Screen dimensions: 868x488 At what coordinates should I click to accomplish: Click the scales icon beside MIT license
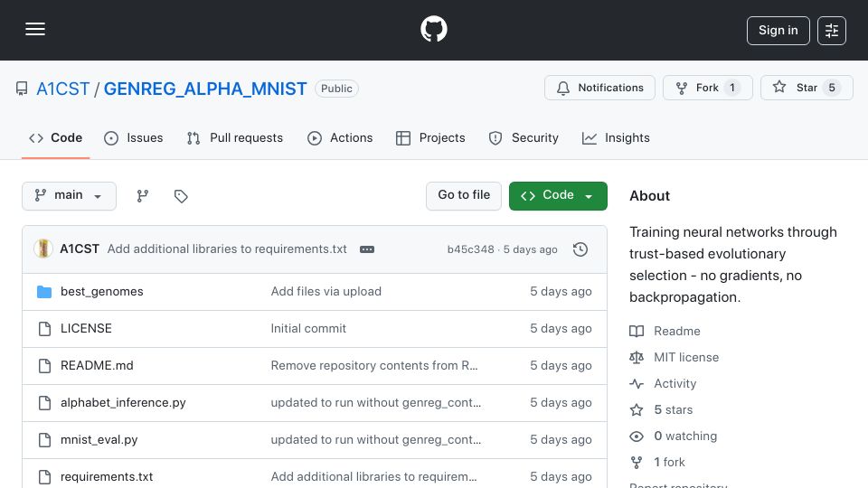point(637,358)
